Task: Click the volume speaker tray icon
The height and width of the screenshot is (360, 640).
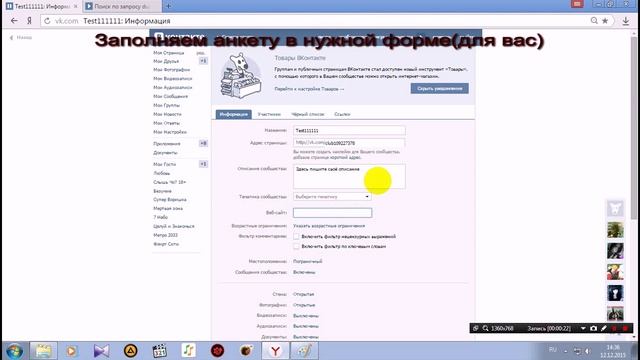Action: click(x=588, y=351)
